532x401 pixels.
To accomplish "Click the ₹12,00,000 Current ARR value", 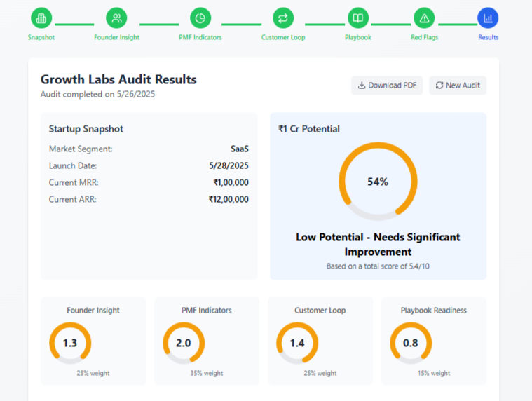I will pyautogui.click(x=229, y=199).
